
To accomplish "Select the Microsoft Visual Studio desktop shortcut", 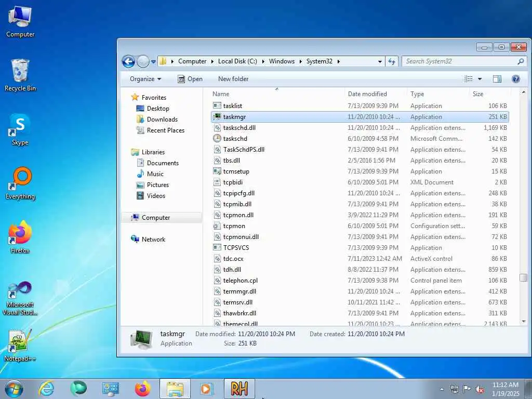I will 20,299.
